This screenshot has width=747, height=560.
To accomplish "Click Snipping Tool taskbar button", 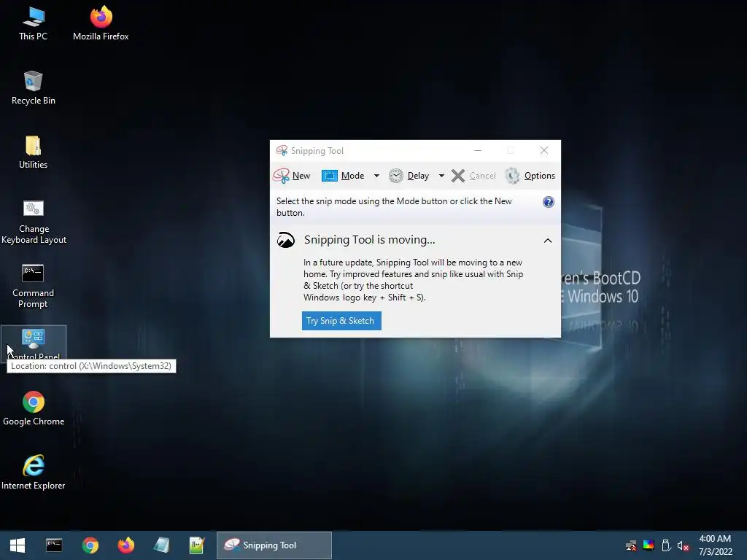I will 274,545.
